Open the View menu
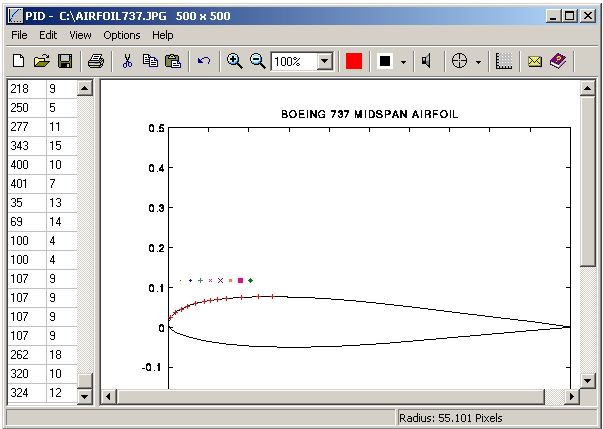 tap(80, 35)
